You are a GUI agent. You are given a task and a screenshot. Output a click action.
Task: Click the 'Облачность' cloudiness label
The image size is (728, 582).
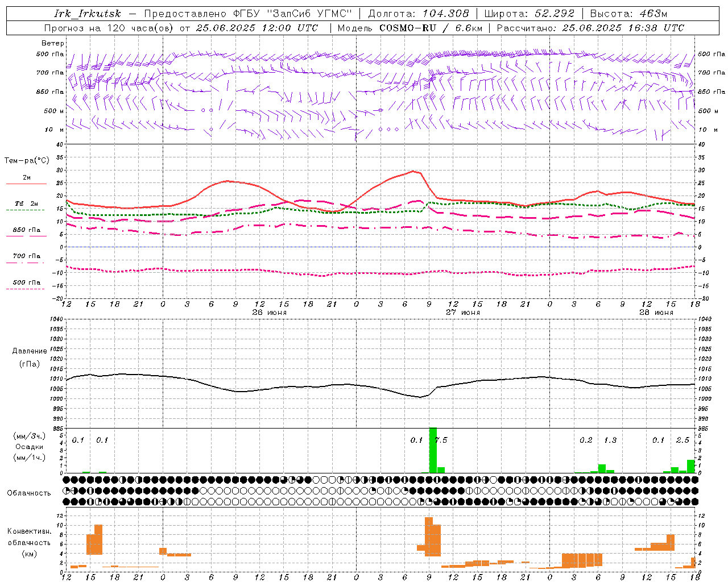29,493
